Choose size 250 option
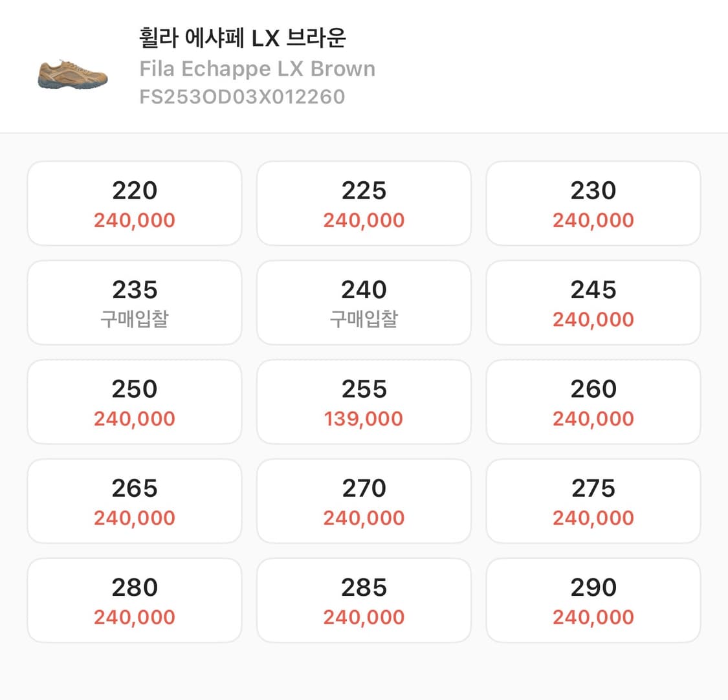Image resolution: width=728 pixels, height=700 pixels. pyautogui.click(x=134, y=401)
